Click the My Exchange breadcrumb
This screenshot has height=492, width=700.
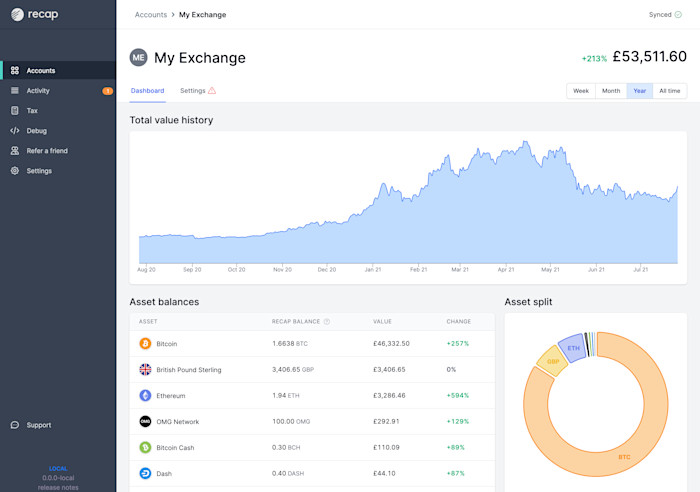[203, 15]
